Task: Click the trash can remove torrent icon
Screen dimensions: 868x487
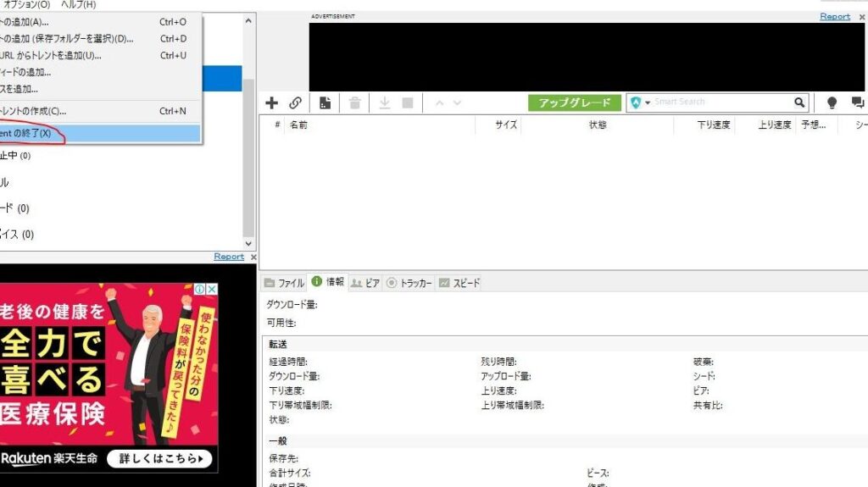Action: (x=355, y=102)
